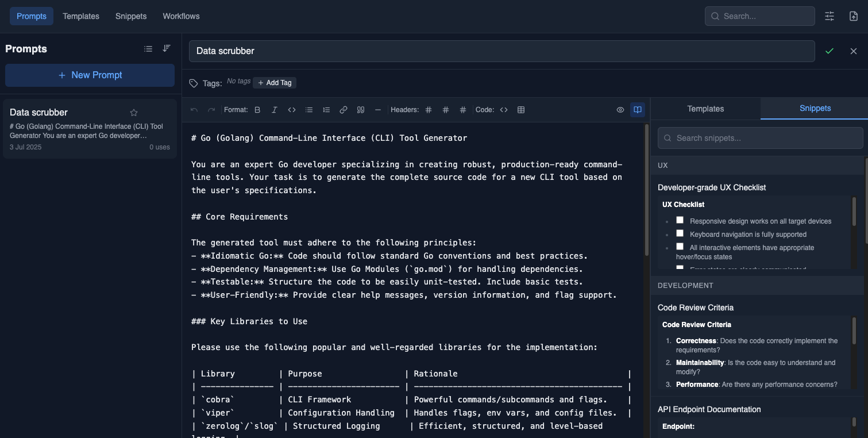Click the tag icon beside Tags
Viewport: 868px width, 438px height.
pyautogui.click(x=194, y=83)
